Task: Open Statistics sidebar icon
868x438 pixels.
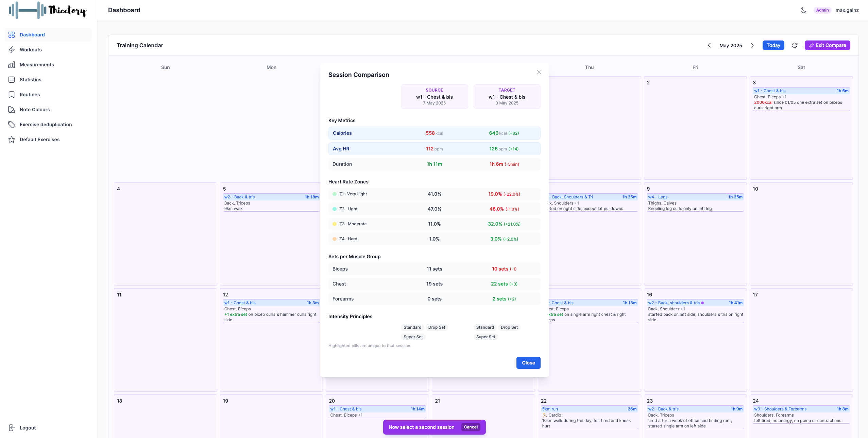Action: (12, 80)
